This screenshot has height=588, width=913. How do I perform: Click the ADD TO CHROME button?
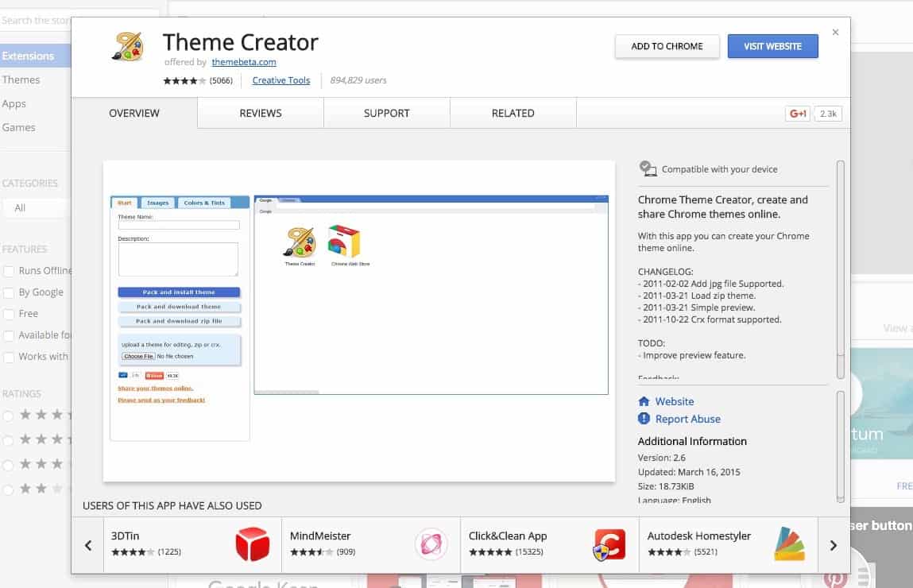click(x=667, y=47)
